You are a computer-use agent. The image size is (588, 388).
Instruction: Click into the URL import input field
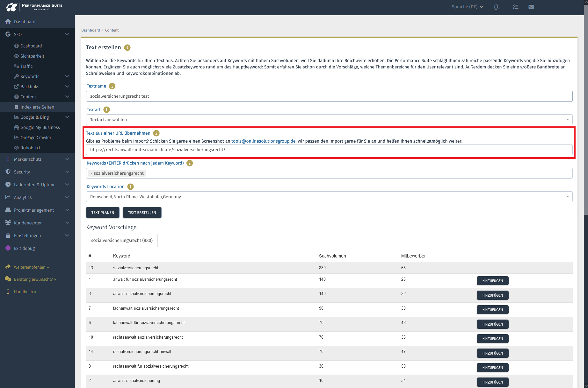329,150
